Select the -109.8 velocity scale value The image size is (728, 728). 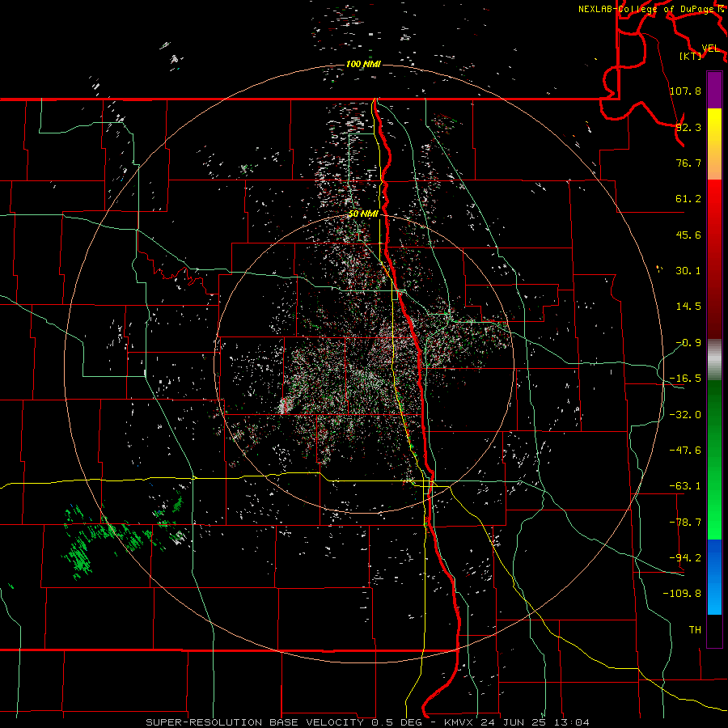682,594
